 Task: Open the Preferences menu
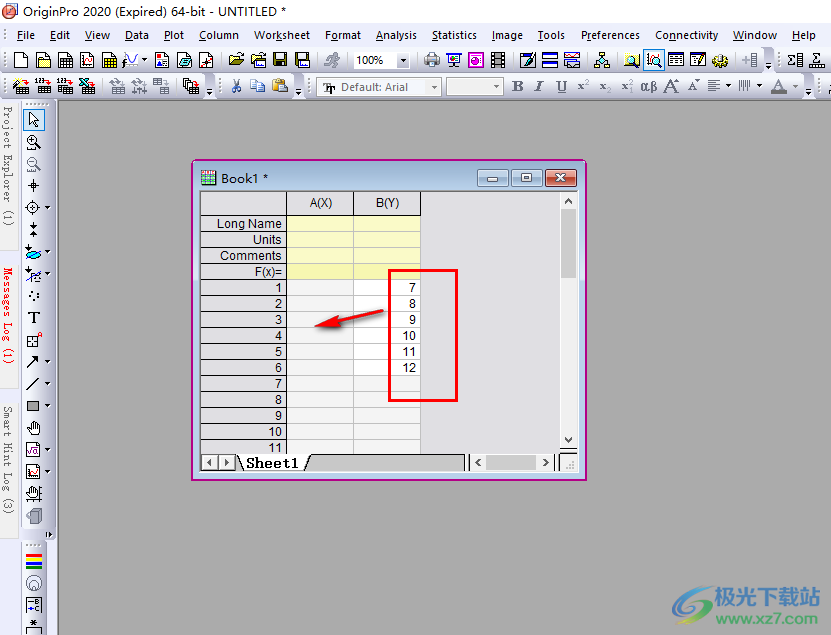click(610, 35)
